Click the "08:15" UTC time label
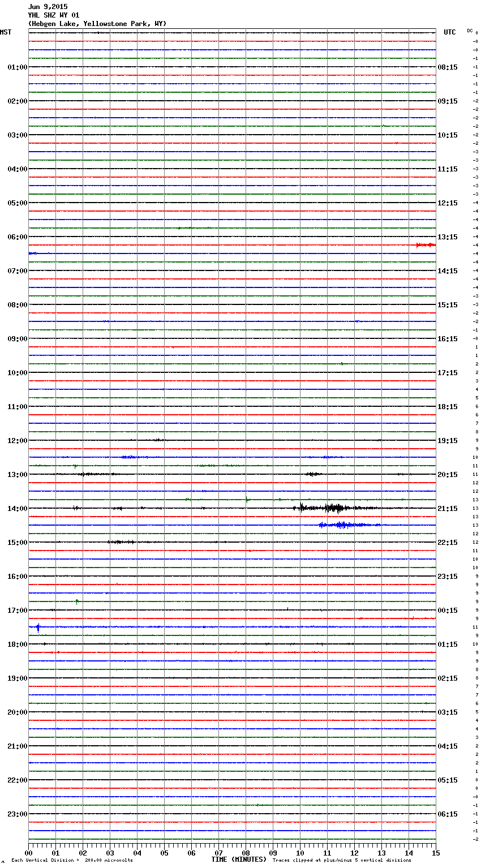The image size is (481, 868). (448, 67)
